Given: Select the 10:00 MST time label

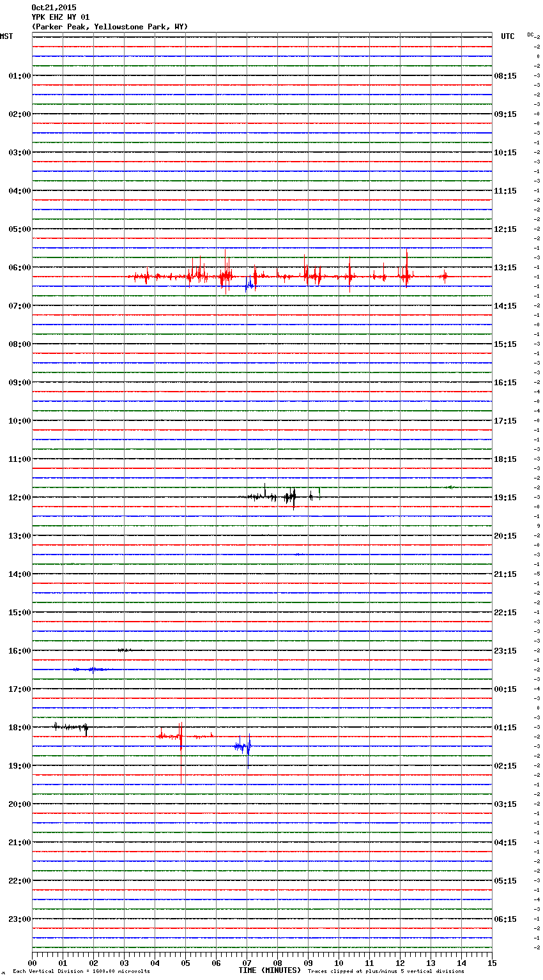Looking at the screenshot, I should [20, 421].
